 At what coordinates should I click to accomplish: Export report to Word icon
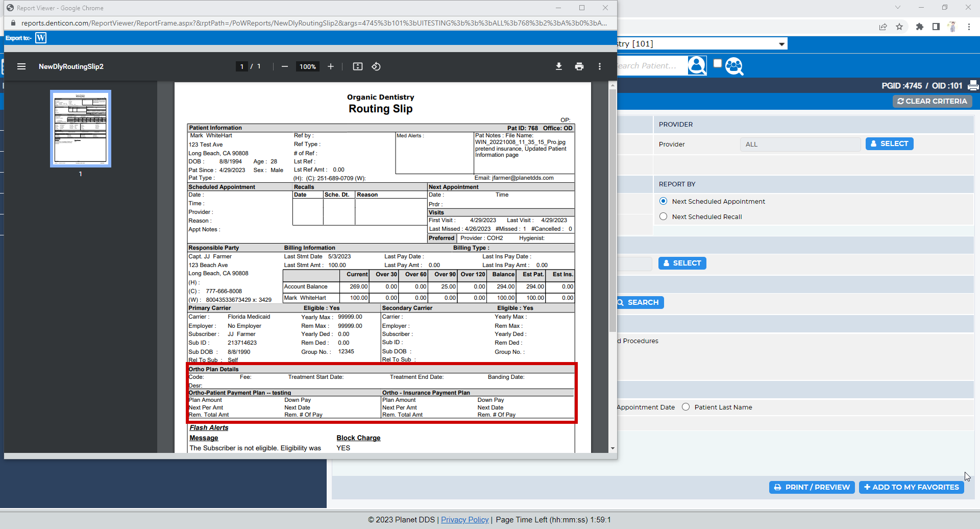(41, 38)
